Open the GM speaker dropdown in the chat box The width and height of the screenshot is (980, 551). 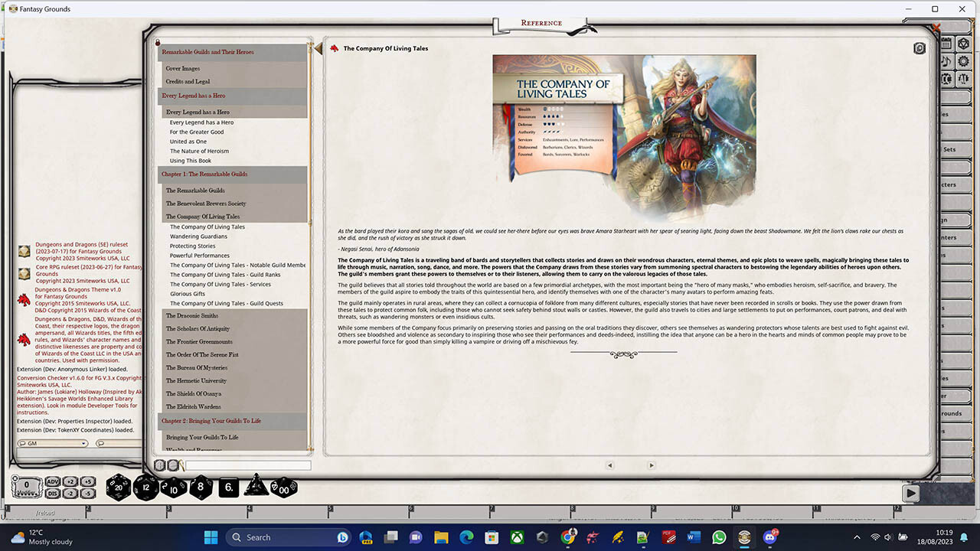click(x=83, y=443)
